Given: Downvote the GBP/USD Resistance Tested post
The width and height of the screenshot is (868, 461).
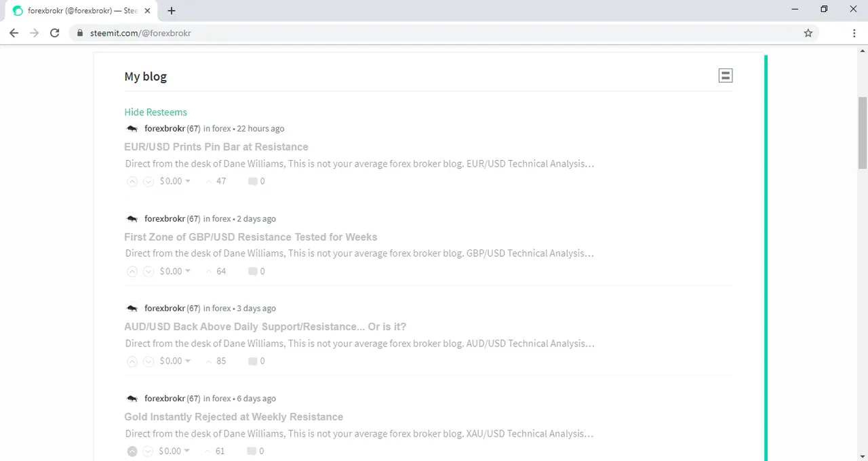Looking at the screenshot, I should (x=149, y=271).
